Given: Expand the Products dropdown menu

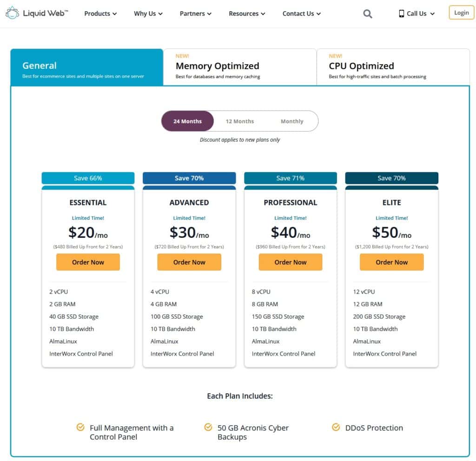Looking at the screenshot, I should pos(100,13).
